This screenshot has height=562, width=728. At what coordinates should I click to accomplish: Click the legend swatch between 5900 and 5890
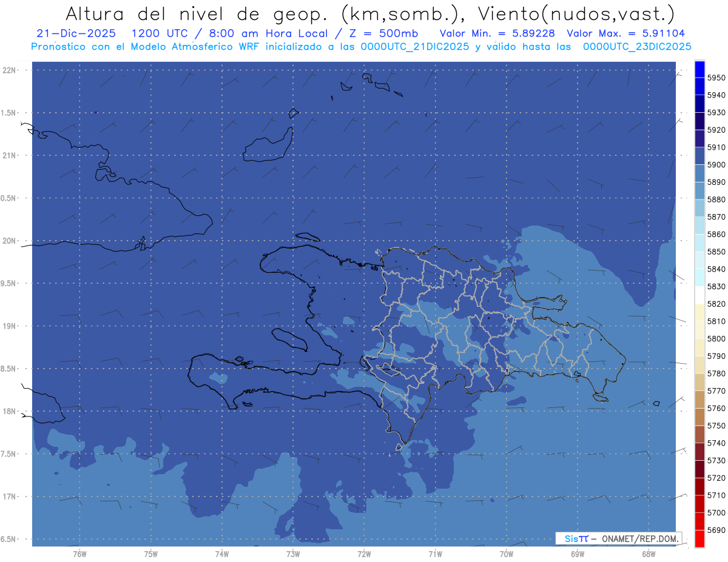(699, 173)
